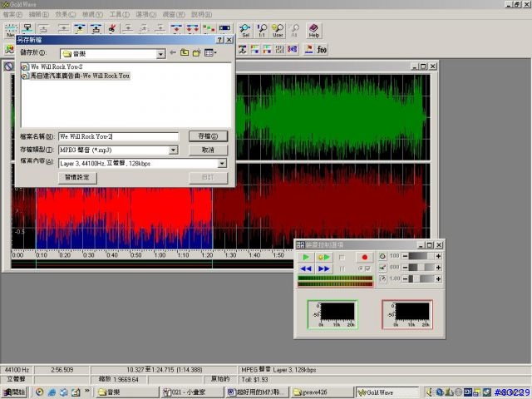Image resolution: width=532 pixels, height=399 pixels.
Task: Open the Help book icon
Action: [x=314, y=31]
